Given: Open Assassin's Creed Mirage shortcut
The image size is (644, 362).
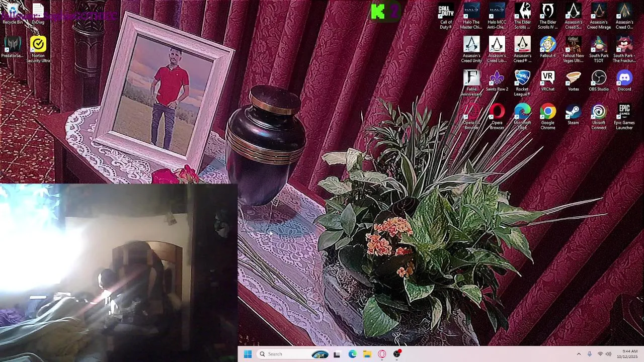Looking at the screenshot, I should [599, 17].
